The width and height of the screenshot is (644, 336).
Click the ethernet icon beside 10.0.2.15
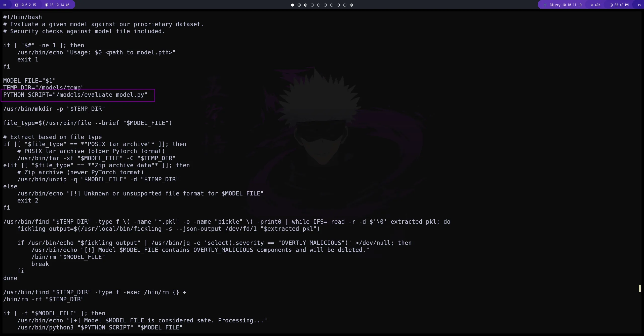[17, 5]
